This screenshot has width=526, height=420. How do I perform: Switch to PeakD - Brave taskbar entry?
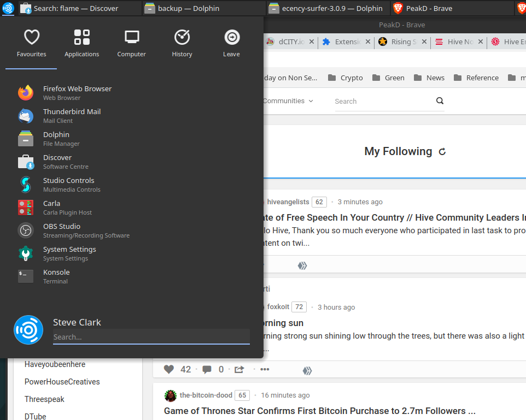pos(452,8)
